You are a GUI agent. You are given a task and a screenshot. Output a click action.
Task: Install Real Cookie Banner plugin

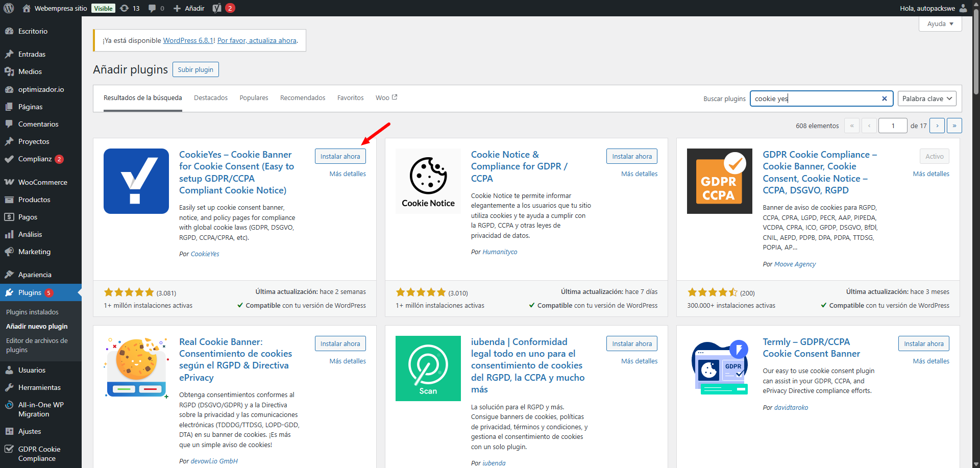coord(340,343)
